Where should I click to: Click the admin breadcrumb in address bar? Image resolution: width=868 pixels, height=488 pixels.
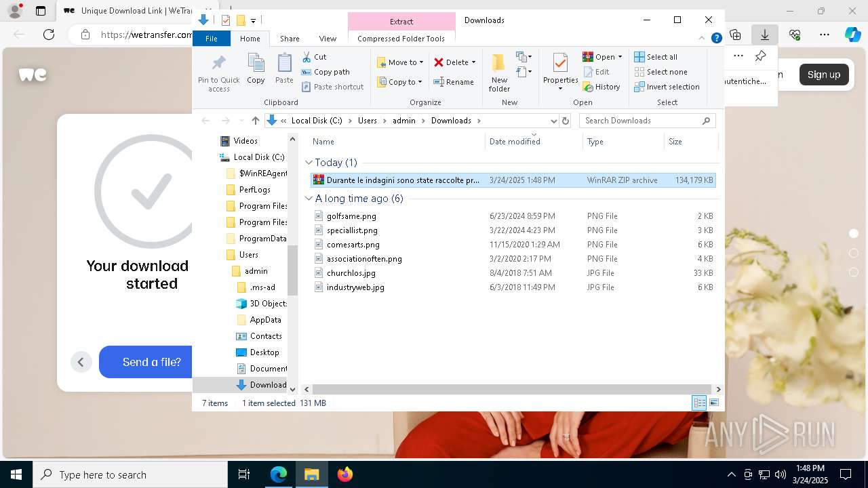point(404,121)
